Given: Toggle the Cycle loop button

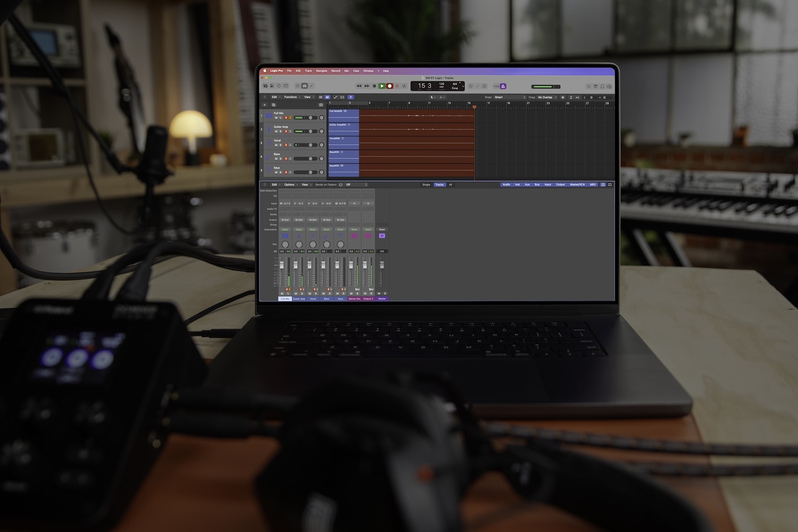Looking at the screenshot, I should tap(404, 86).
